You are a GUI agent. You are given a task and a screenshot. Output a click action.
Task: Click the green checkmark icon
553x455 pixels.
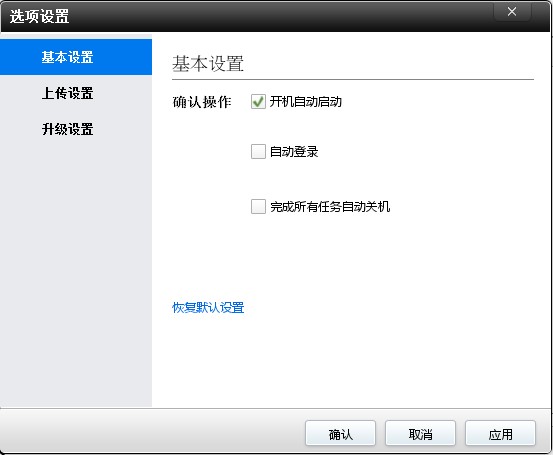click(x=258, y=102)
